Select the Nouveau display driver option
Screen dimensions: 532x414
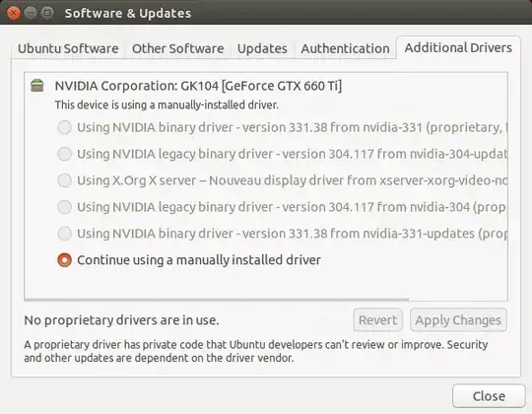pos(283,180)
